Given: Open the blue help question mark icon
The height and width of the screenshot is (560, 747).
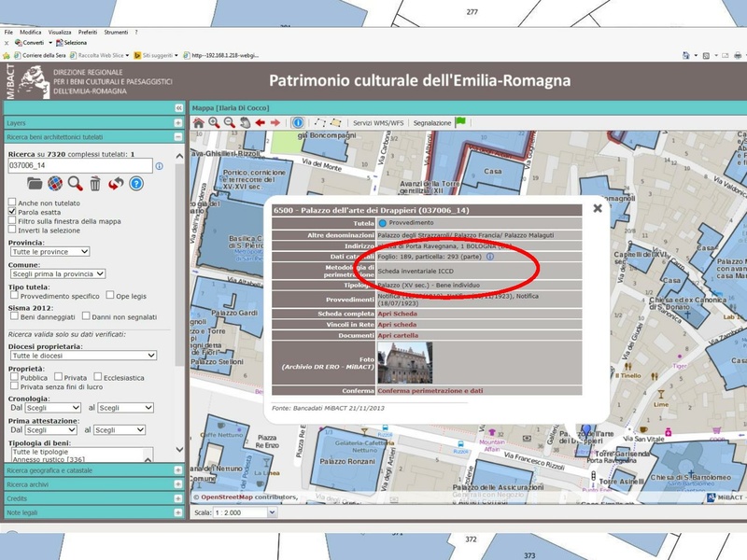Looking at the screenshot, I should pos(135,183).
